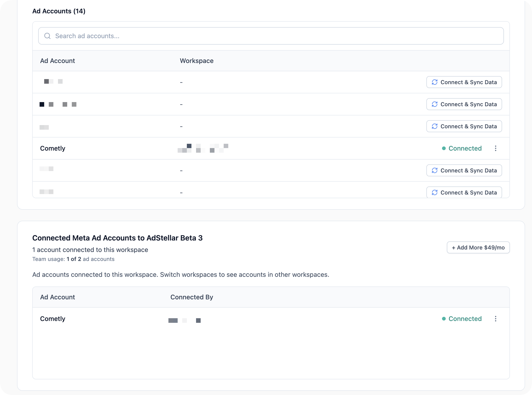Click sync icon in last partially visible row

pos(435,192)
